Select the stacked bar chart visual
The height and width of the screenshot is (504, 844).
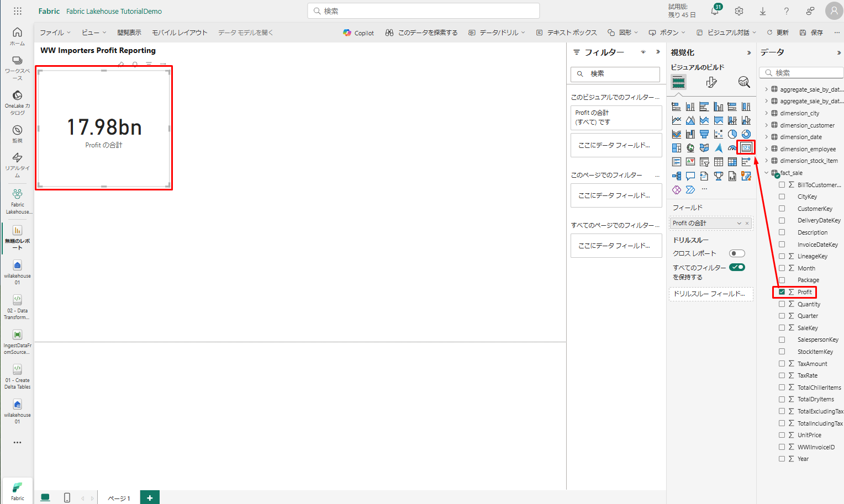coord(676,107)
